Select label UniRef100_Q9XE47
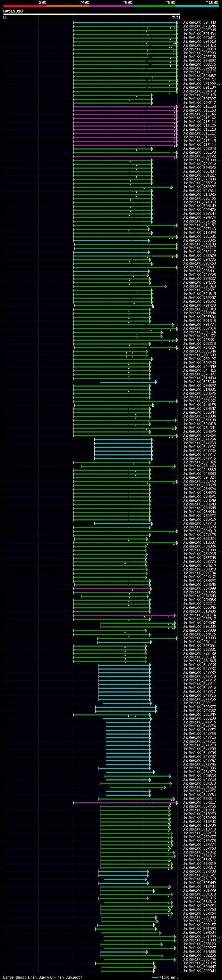This screenshot has height=980, width=222. 199,103
